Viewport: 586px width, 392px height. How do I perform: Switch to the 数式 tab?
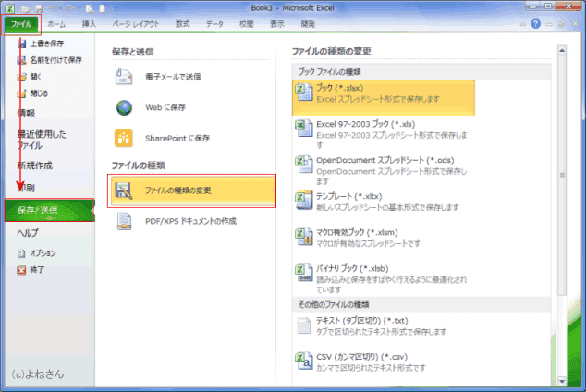click(182, 24)
